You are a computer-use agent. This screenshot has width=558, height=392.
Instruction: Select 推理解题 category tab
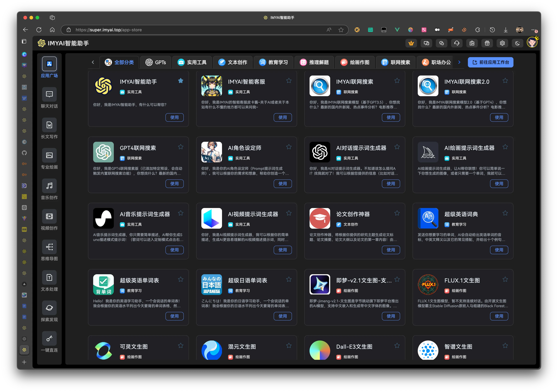(x=314, y=62)
